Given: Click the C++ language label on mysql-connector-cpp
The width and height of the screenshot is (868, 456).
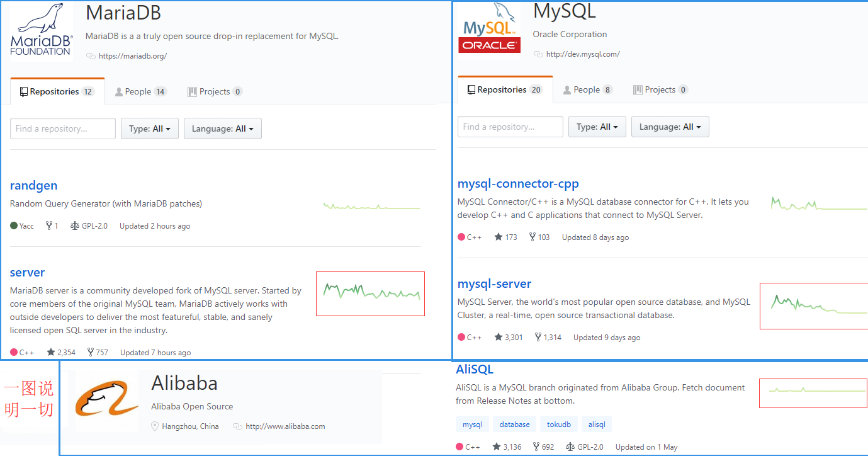Looking at the screenshot, I should pyautogui.click(x=474, y=237).
